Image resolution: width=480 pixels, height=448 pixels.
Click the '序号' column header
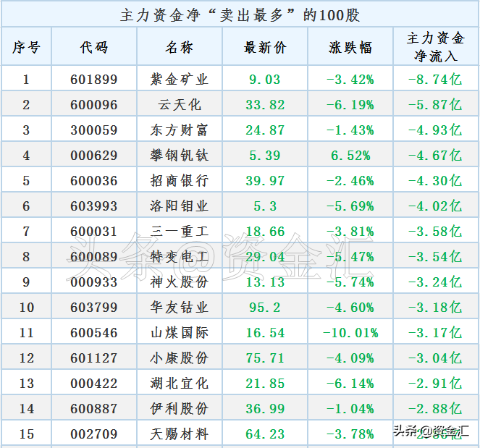[x=26, y=48]
